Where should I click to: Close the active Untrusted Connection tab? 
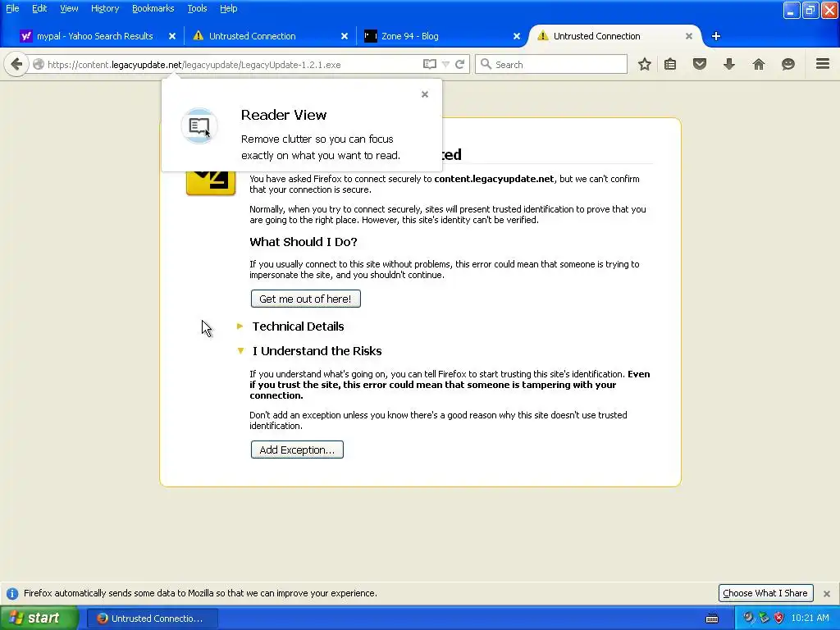tap(689, 36)
